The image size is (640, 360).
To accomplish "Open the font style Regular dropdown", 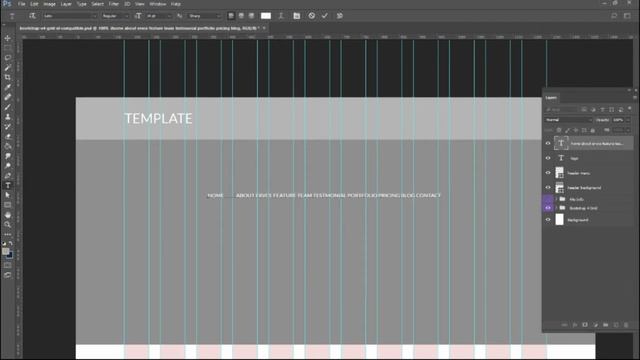I will tap(115, 16).
